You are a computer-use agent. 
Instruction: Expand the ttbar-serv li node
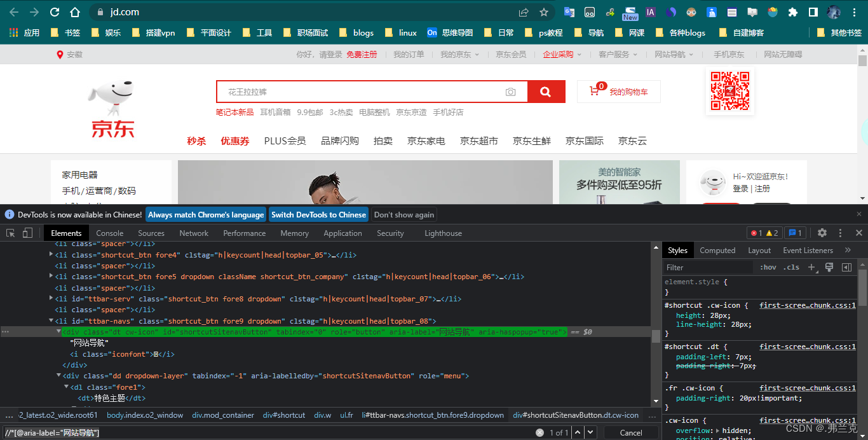point(51,298)
